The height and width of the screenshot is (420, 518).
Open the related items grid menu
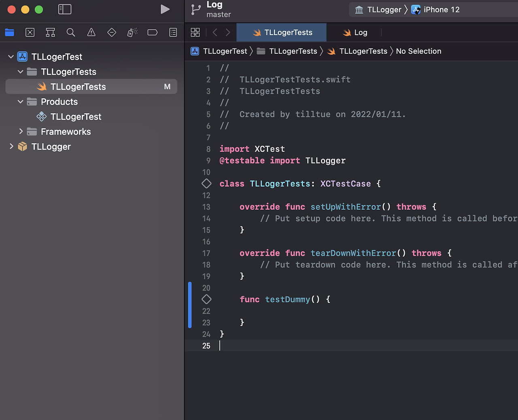click(195, 32)
